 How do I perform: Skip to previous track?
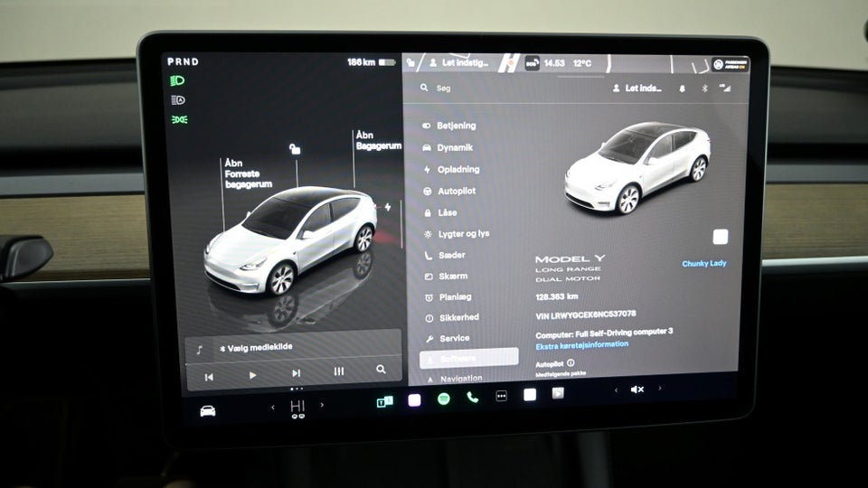tap(209, 377)
